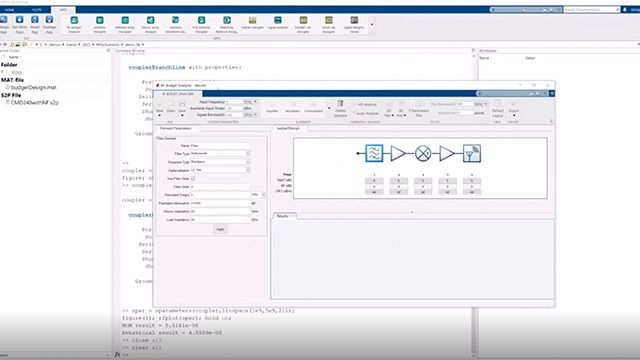Switch to the HOME ribbon tab

click(x=9, y=9)
